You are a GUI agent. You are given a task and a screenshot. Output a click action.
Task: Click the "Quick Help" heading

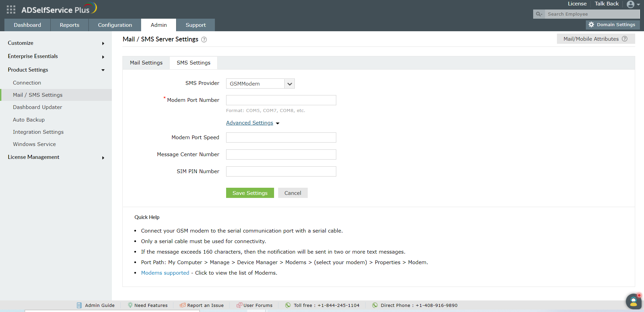click(x=147, y=217)
